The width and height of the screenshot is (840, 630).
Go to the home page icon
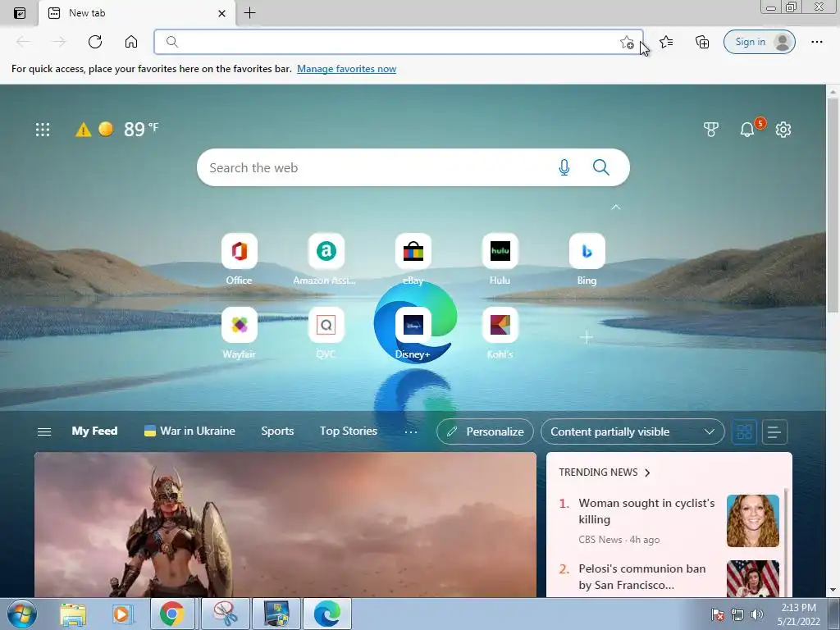[131, 42]
